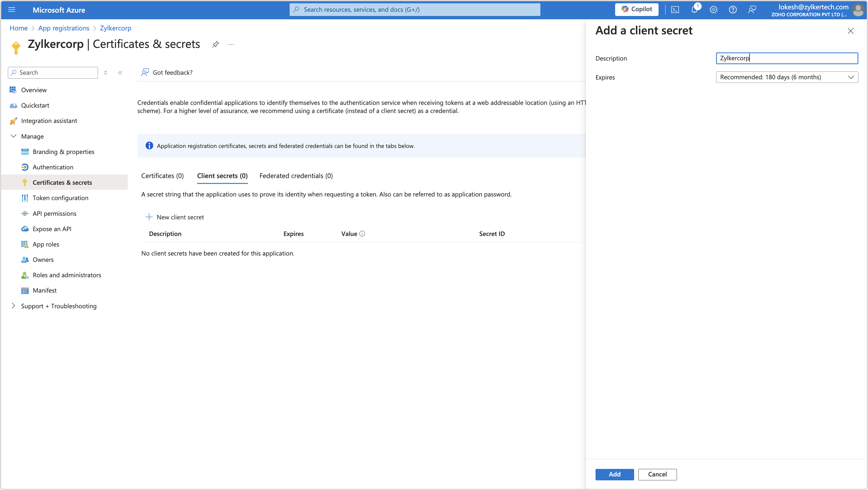Viewport: 868px width, 490px height.
Task: Open the notifications bell
Action: [x=694, y=10]
